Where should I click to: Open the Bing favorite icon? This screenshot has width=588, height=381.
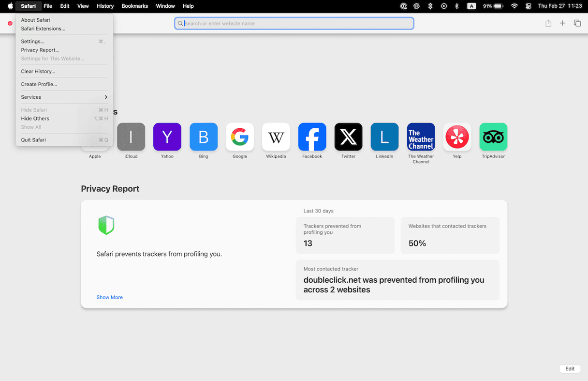coord(203,137)
